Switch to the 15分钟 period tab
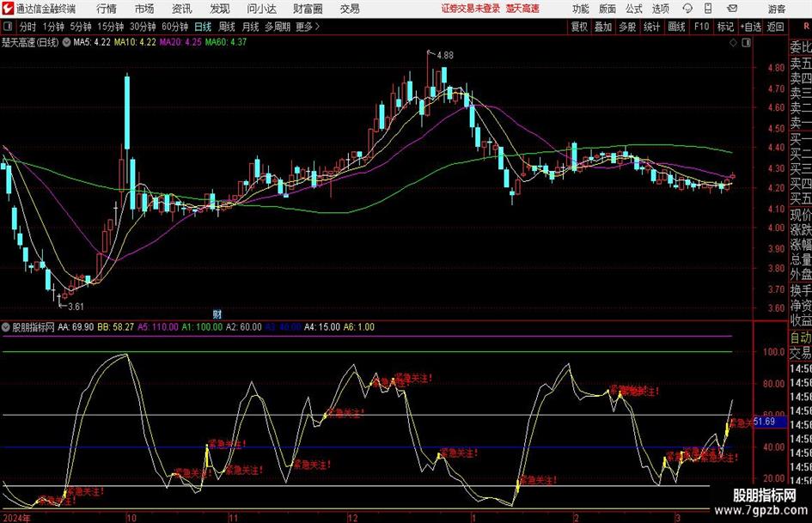Image resolution: width=812 pixels, height=523 pixels. 111,27
